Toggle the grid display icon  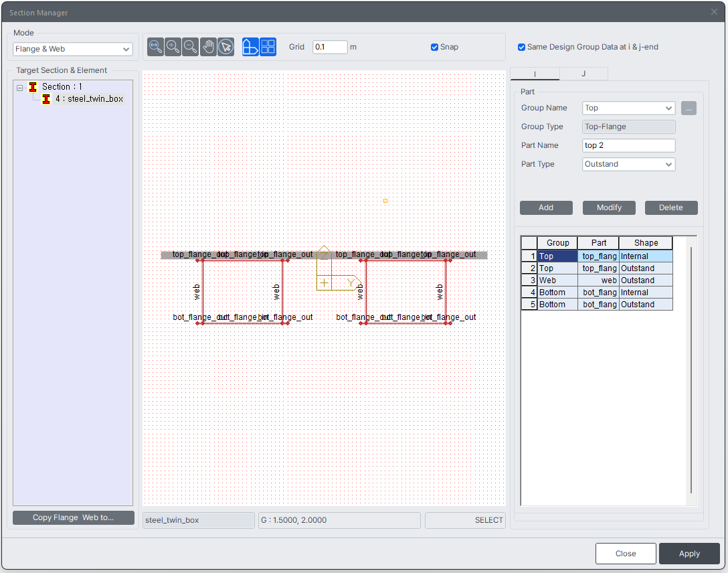[x=268, y=47]
